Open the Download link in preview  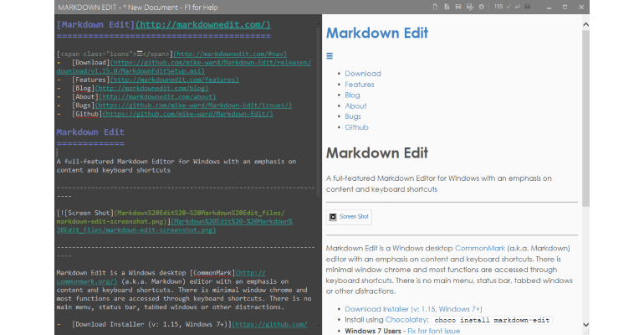pyautogui.click(x=362, y=74)
